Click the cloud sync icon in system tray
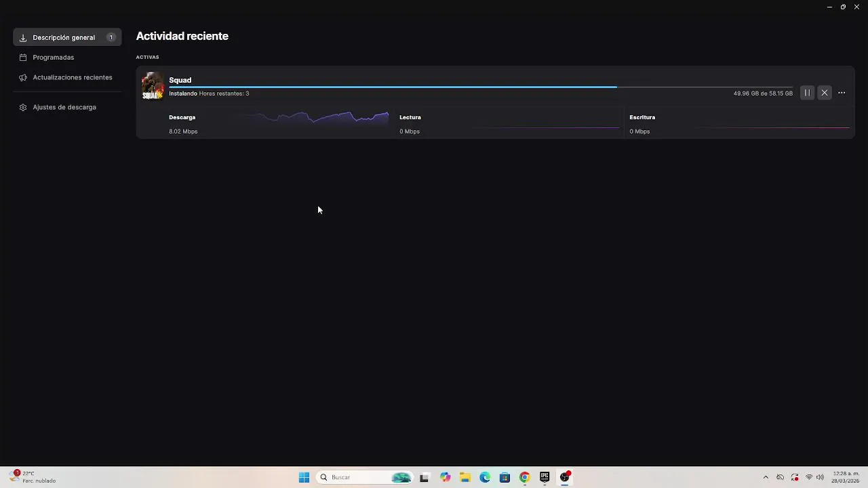Image resolution: width=868 pixels, height=488 pixels. [x=781, y=477]
